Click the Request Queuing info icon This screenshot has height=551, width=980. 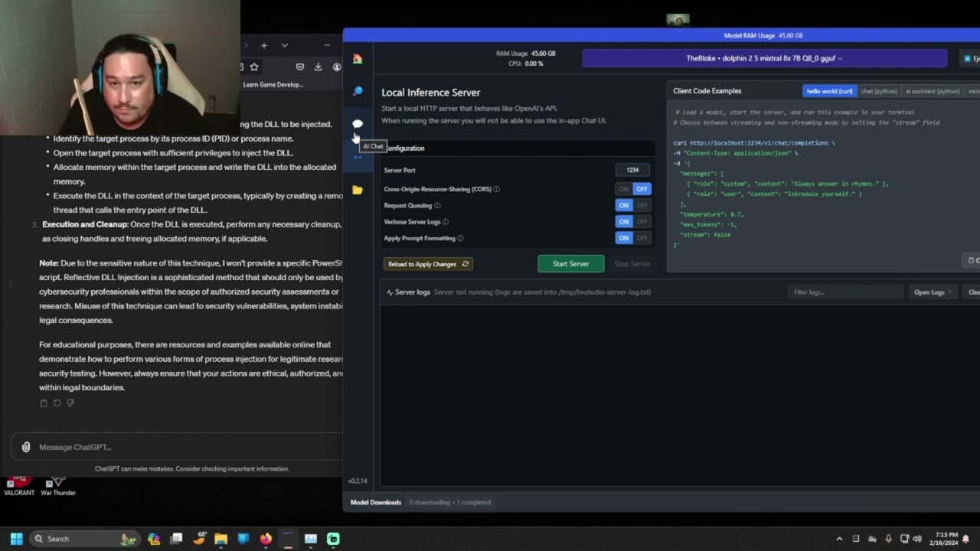pos(437,205)
